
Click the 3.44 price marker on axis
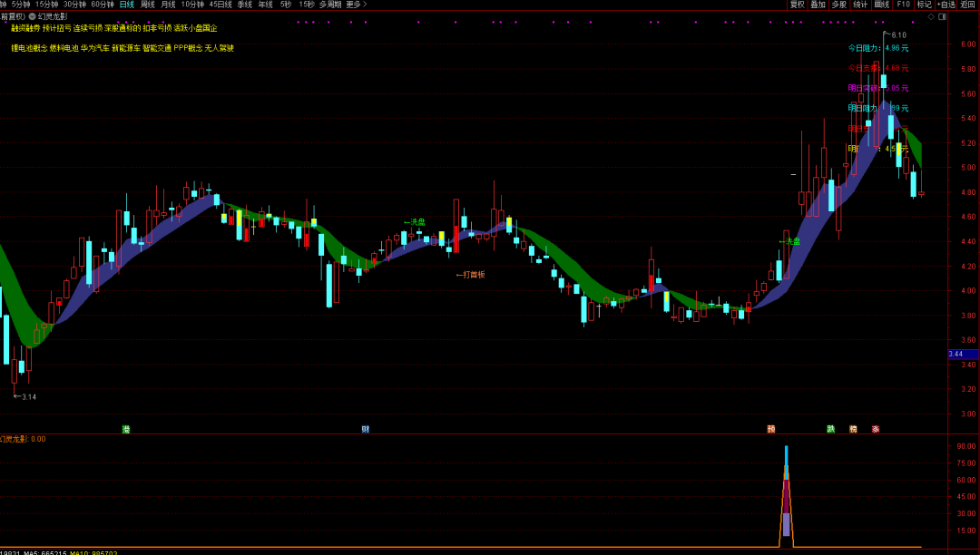click(x=962, y=353)
